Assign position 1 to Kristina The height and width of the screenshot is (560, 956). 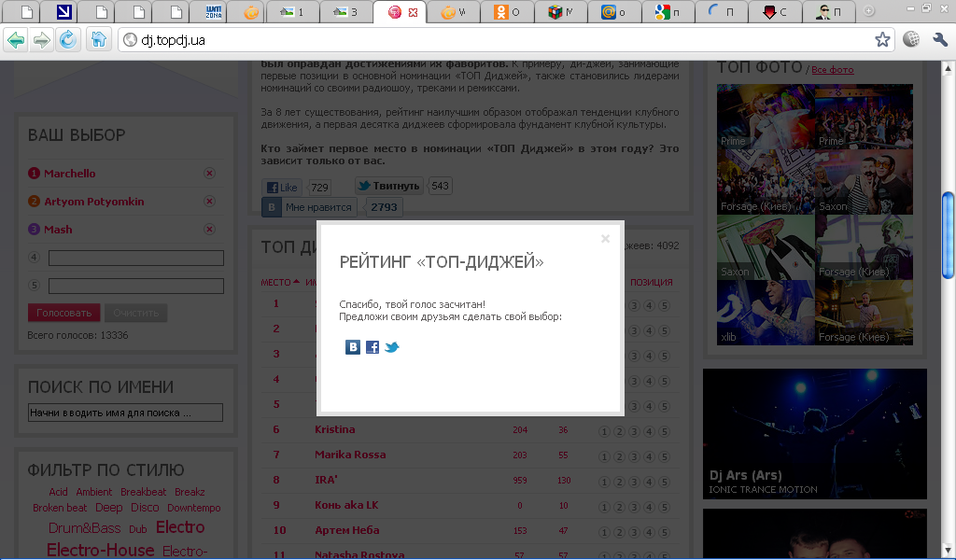[x=604, y=431]
